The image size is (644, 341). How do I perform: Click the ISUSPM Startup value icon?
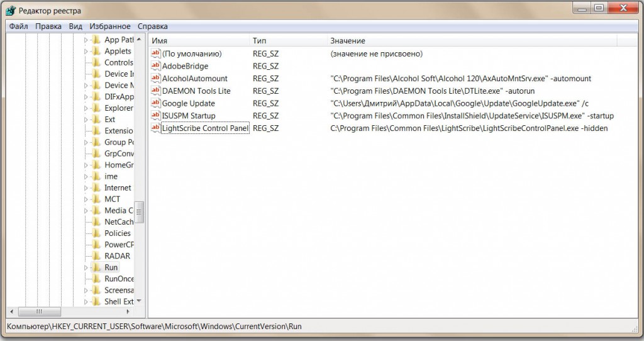click(156, 115)
